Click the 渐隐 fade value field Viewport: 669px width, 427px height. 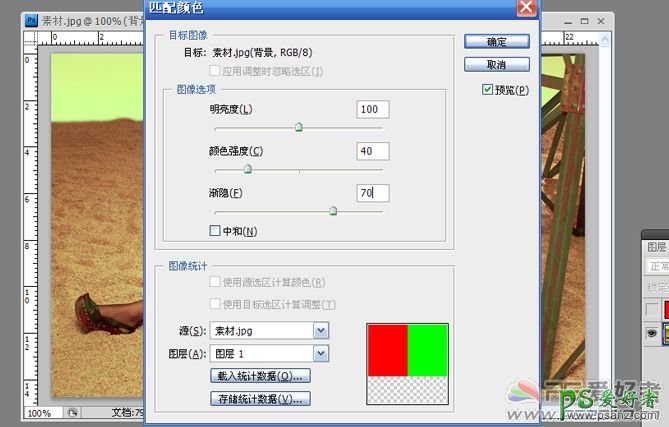372,193
